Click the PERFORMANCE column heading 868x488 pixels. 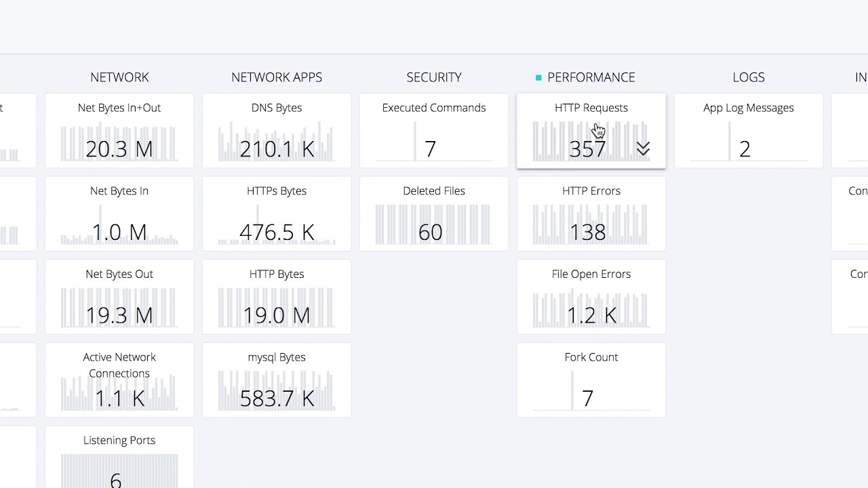591,77
